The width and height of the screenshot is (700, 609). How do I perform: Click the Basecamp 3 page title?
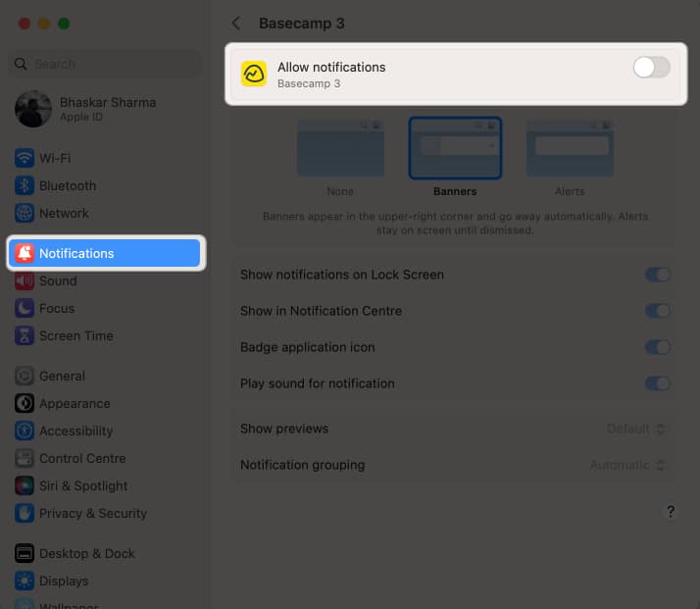pyautogui.click(x=302, y=24)
